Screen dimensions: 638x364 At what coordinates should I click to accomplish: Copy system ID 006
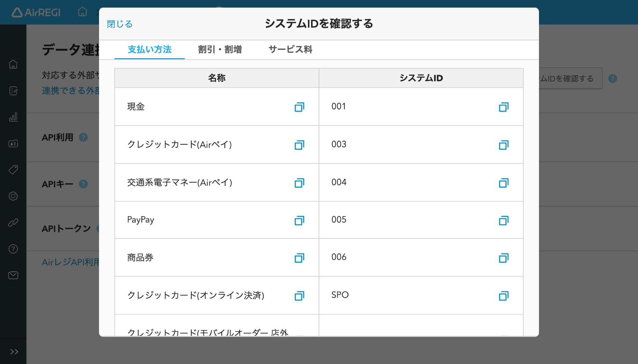pyautogui.click(x=504, y=258)
